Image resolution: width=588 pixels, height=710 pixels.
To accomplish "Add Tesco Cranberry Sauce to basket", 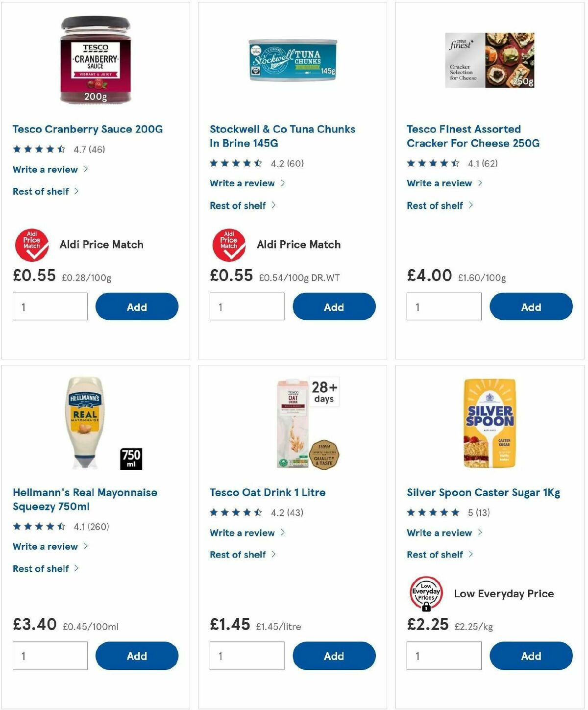I will (x=137, y=306).
